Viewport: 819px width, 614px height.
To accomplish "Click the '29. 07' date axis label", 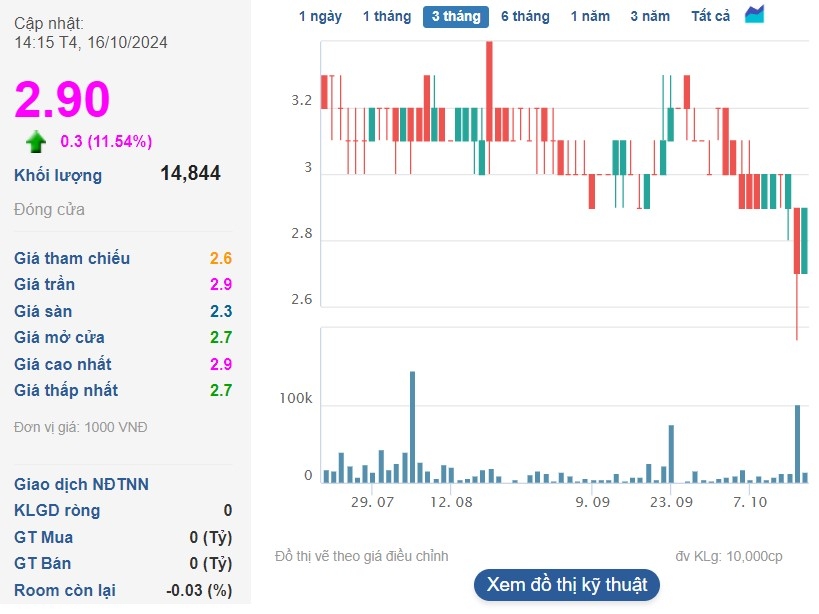I will [372, 502].
